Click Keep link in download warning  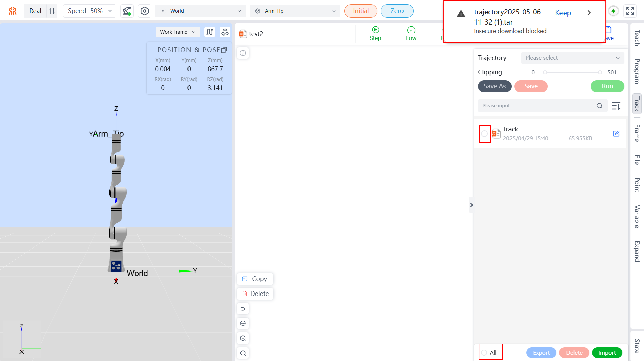click(562, 13)
